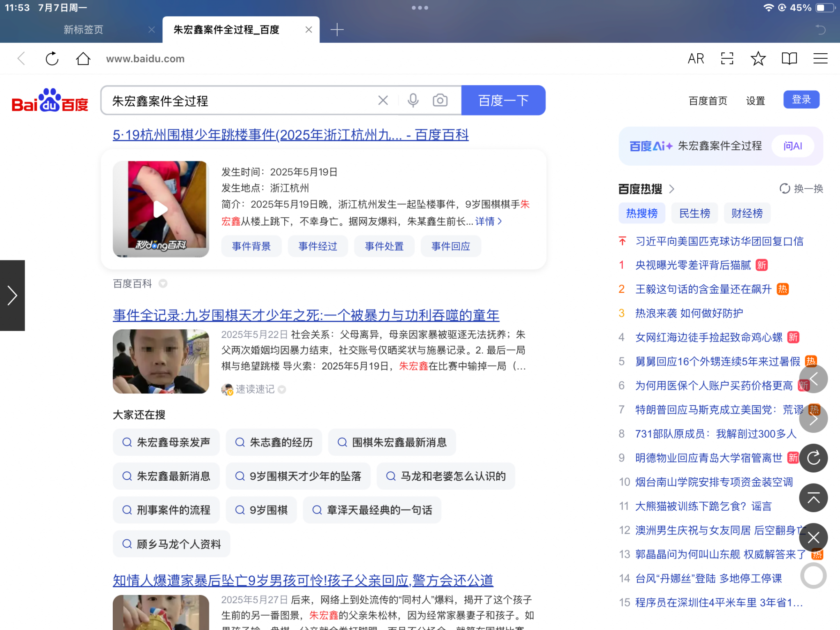The image size is (840, 630).
Task: Open 事件背景 section chip
Action: 251,246
